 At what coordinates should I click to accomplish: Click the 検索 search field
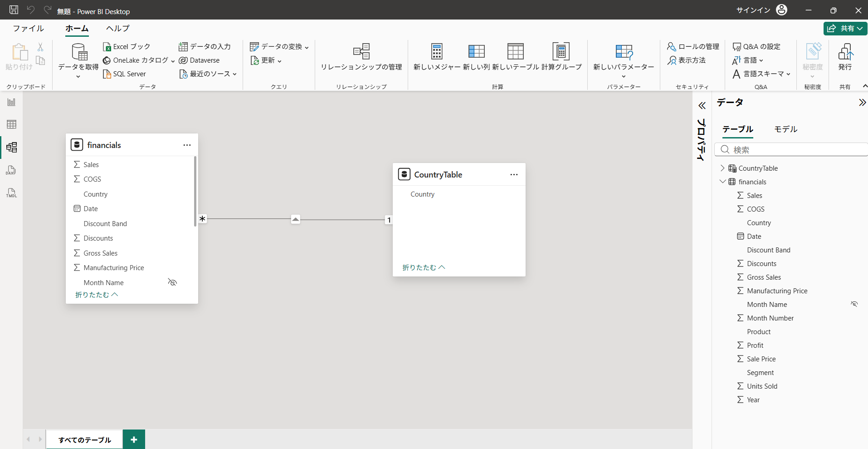coord(791,150)
